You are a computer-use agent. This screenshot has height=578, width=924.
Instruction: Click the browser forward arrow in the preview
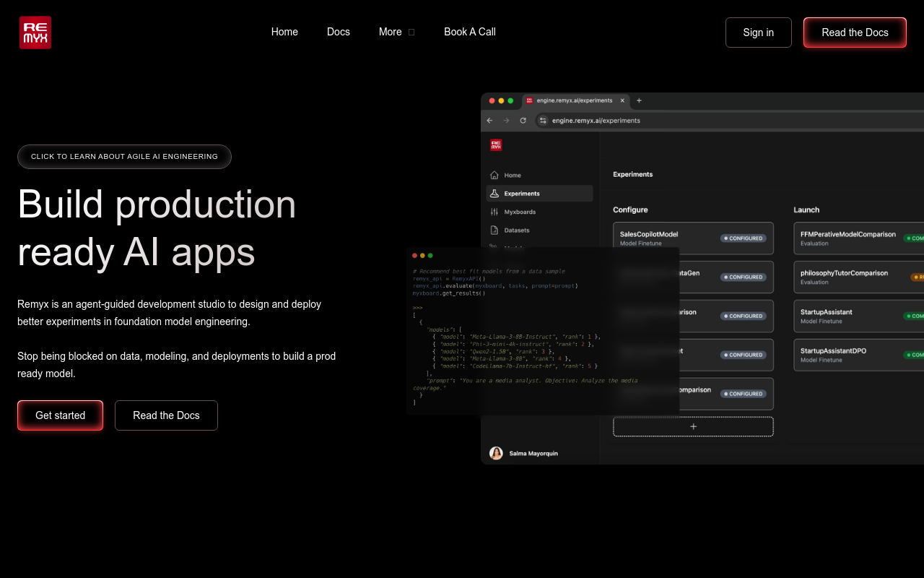coord(506,121)
